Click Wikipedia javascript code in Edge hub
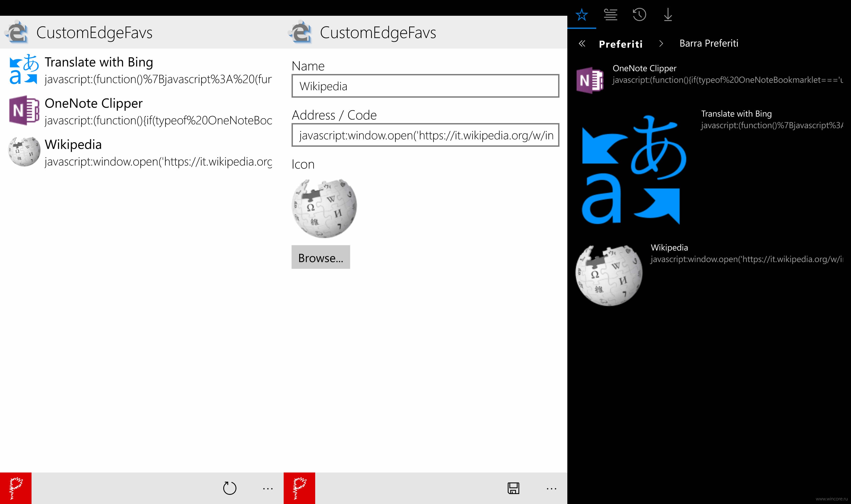 (x=747, y=259)
